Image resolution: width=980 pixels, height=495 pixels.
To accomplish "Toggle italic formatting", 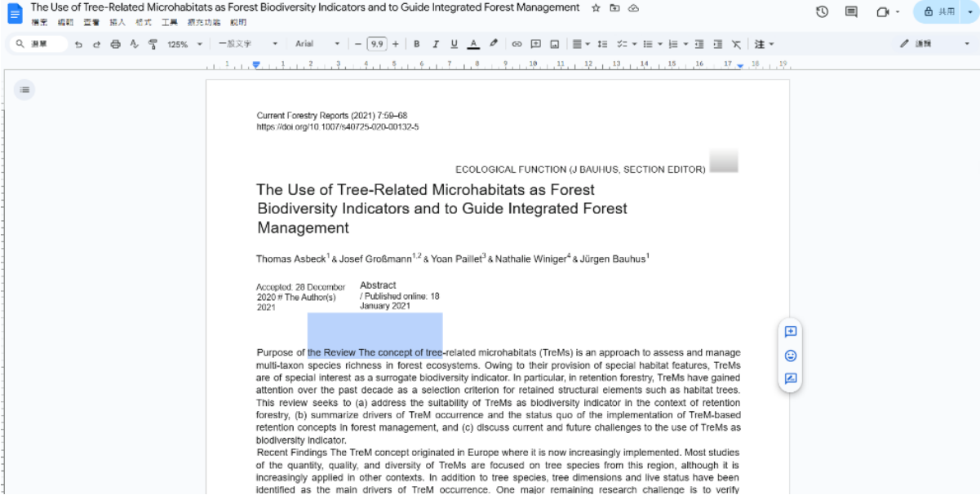I will (x=434, y=44).
